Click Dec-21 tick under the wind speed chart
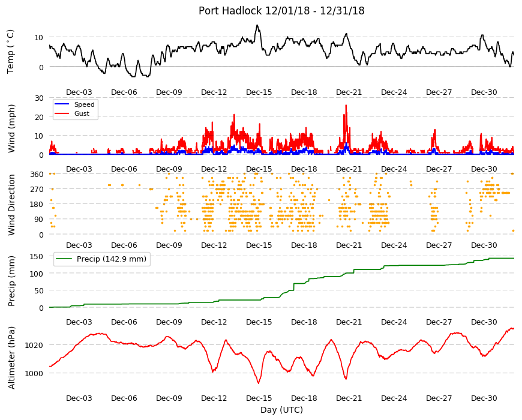 (349, 169)
